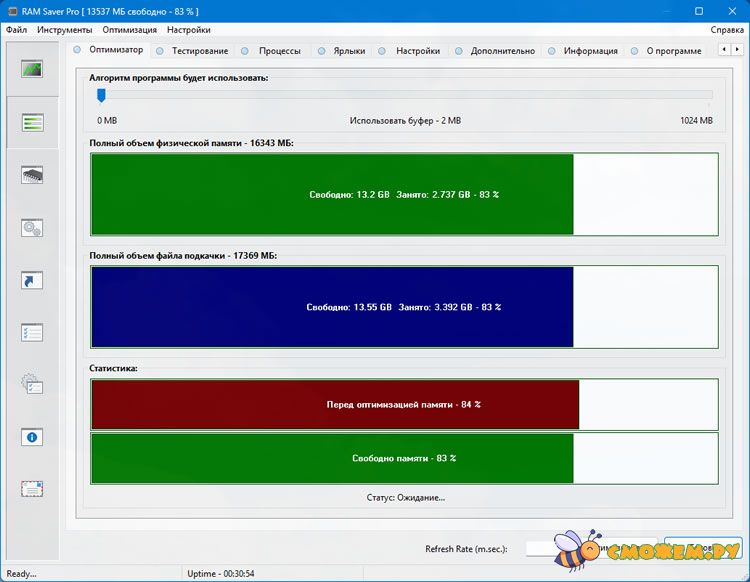This screenshot has height=582, width=750.
Task: Click the blue shortcut arrow sidebar icon
Action: pyautogui.click(x=33, y=280)
